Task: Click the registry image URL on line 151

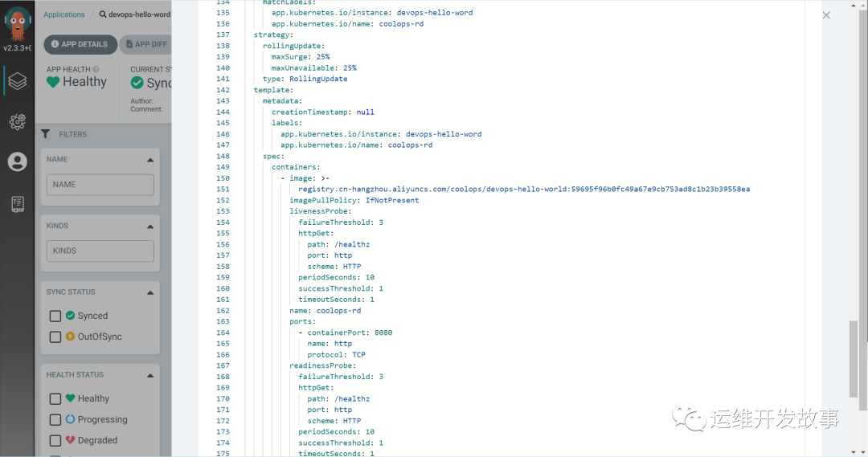Action: [x=524, y=190]
